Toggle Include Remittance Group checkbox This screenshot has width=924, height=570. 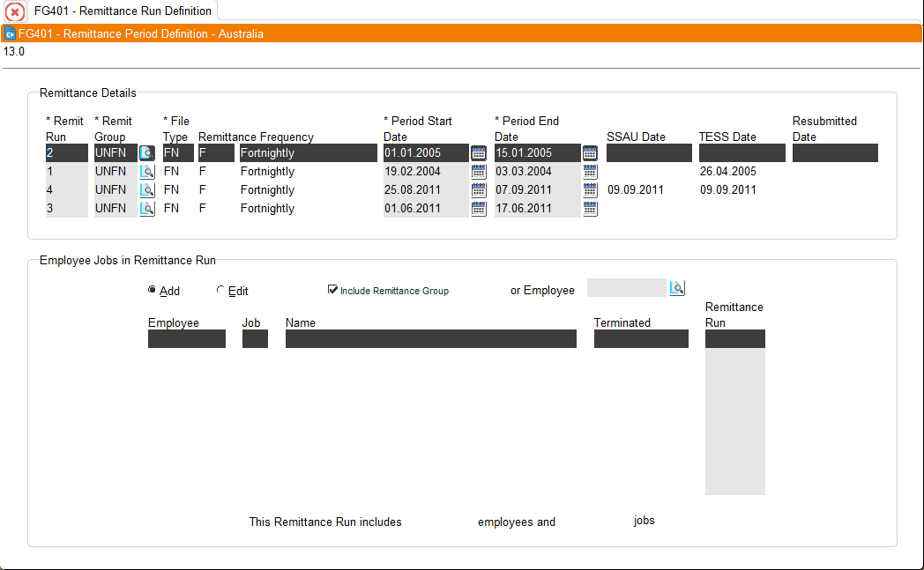pyautogui.click(x=332, y=289)
